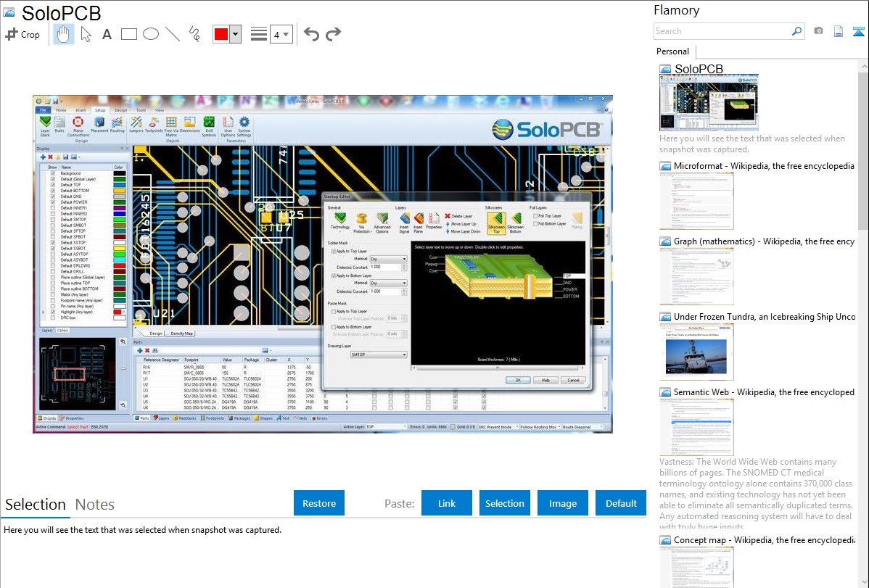Open the annotation color dropdown arrow
869x588 pixels.
pyautogui.click(x=236, y=34)
